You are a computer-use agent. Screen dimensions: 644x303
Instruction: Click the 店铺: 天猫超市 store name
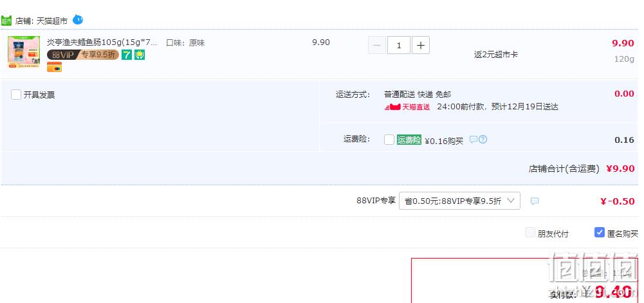41,21
